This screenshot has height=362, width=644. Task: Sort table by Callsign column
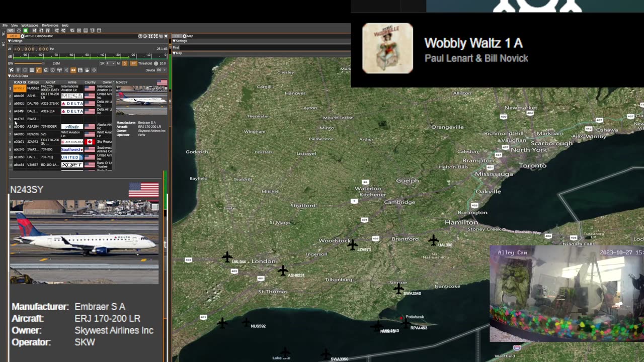coord(33,82)
